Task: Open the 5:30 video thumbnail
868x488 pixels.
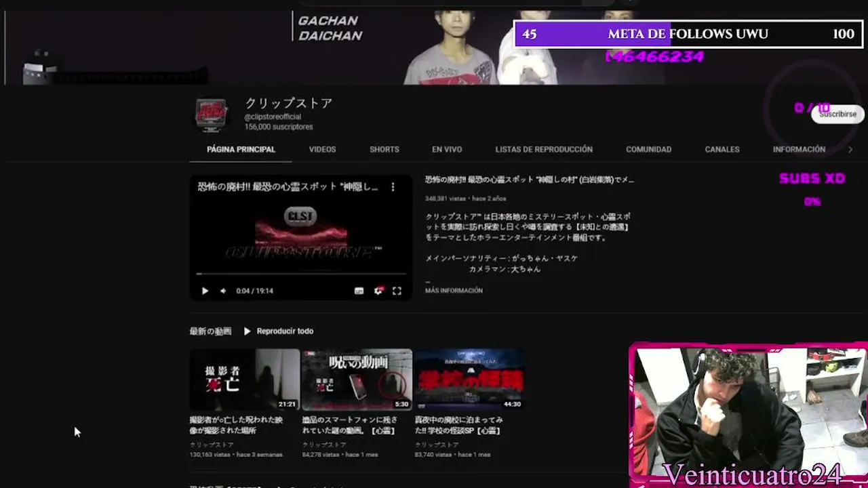Action: point(357,380)
